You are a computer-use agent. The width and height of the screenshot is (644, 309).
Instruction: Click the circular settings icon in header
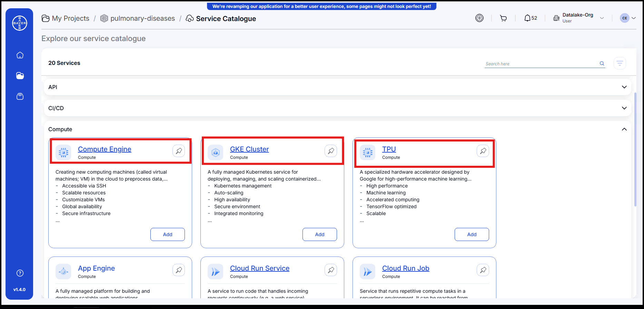coord(479,18)
